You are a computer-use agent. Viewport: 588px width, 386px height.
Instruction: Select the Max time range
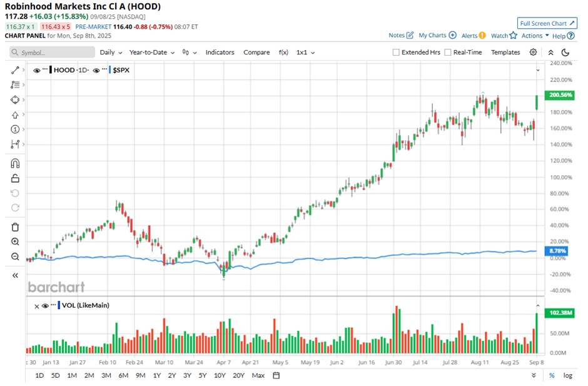[258, 375]
